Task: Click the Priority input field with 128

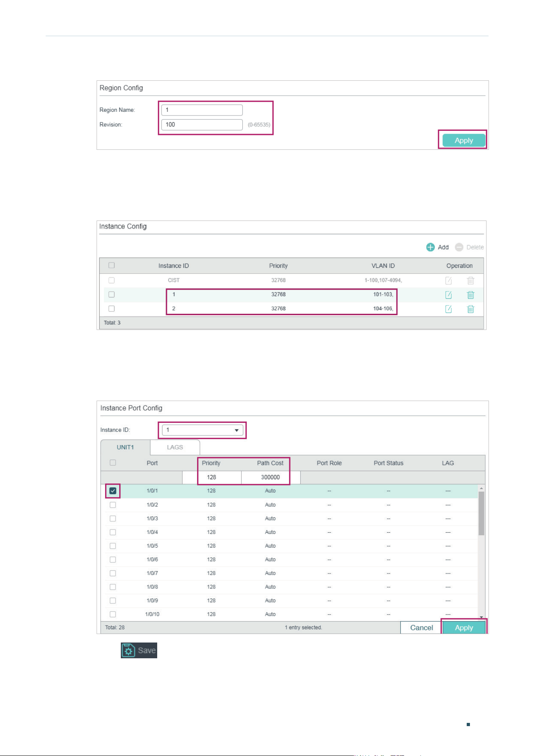Action: click(212, 477)
